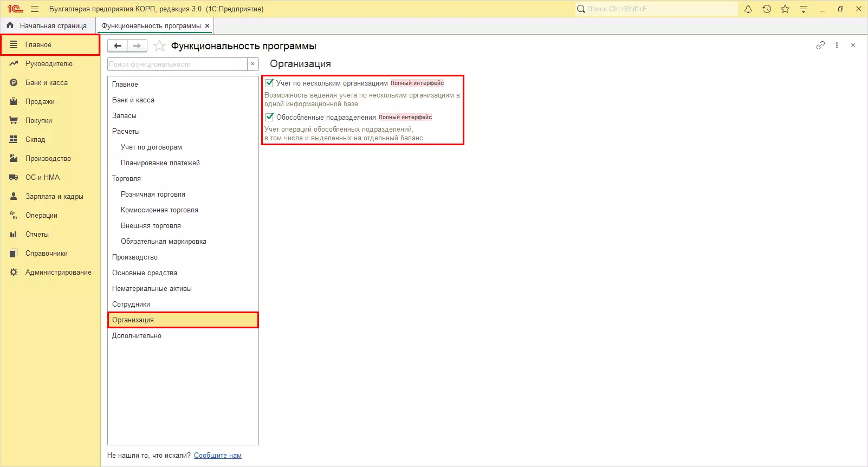The image size is (868, 467).
Task: Select Расчеты in the functionality list
Action: pyautogui.click(x=183, y=132)
